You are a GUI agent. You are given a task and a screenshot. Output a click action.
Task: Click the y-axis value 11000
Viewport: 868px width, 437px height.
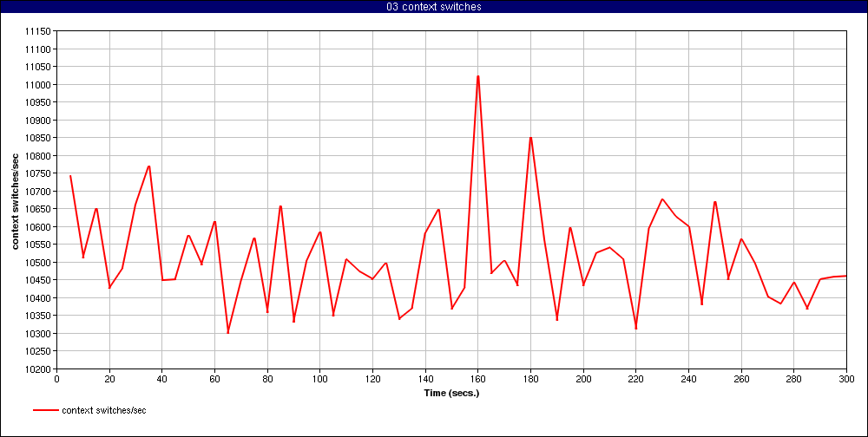[x=38, y=85]
